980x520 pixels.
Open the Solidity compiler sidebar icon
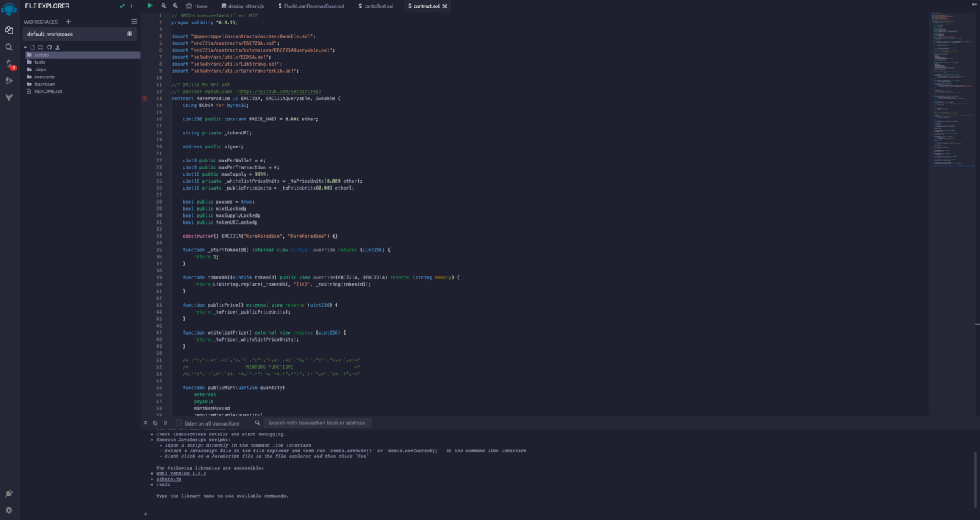point(9,64)
